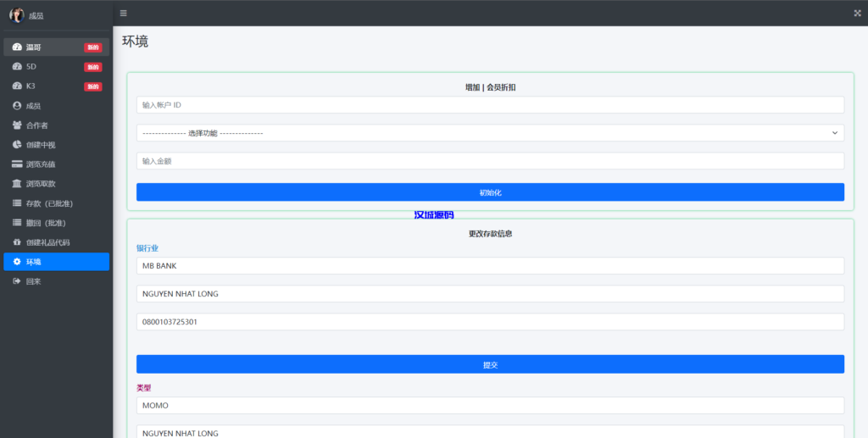Click the 输入帐户 ID input field

coord(490,105)
